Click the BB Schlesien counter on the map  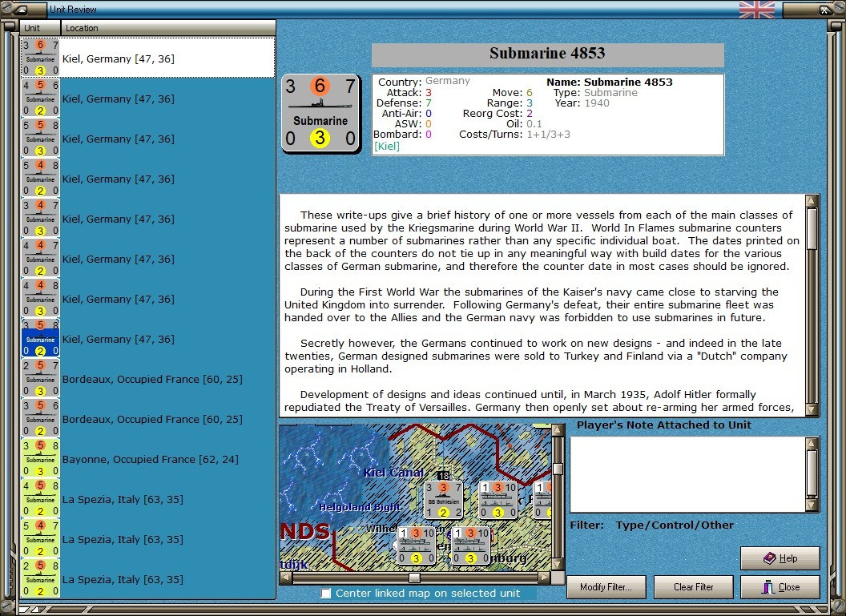pyautogui.click(x=443, y=500)
